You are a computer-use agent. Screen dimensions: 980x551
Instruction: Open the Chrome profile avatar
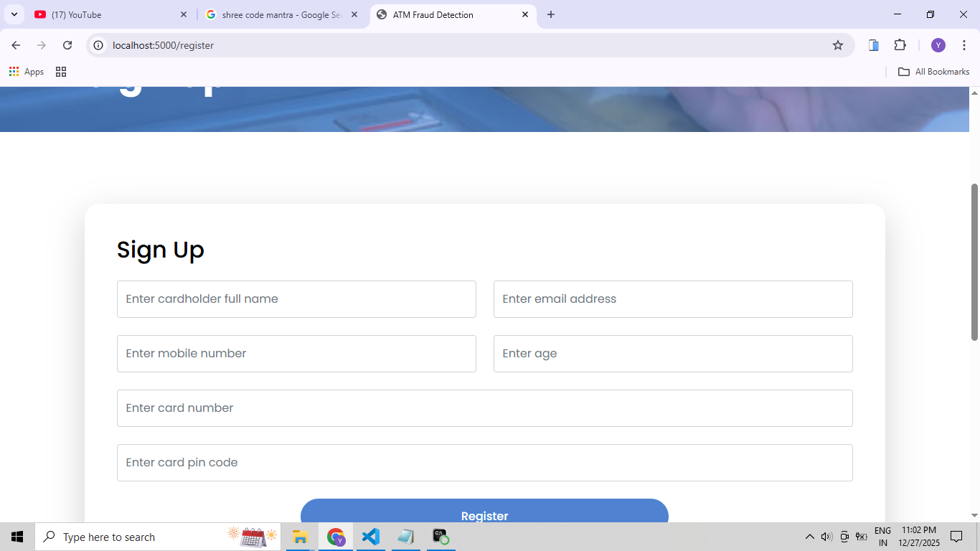click(x=938, y=45)
